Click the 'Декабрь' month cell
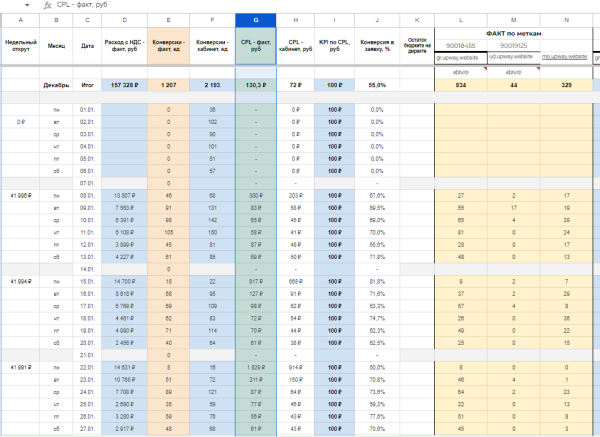The image size is (600, 437). pyautogui.click(x=56, y=86)
